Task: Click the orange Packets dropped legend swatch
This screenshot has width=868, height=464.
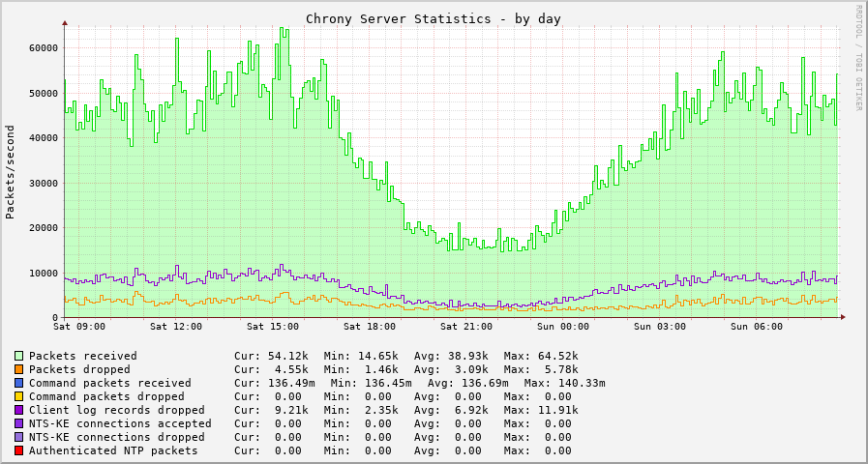Action: [19, 369]
